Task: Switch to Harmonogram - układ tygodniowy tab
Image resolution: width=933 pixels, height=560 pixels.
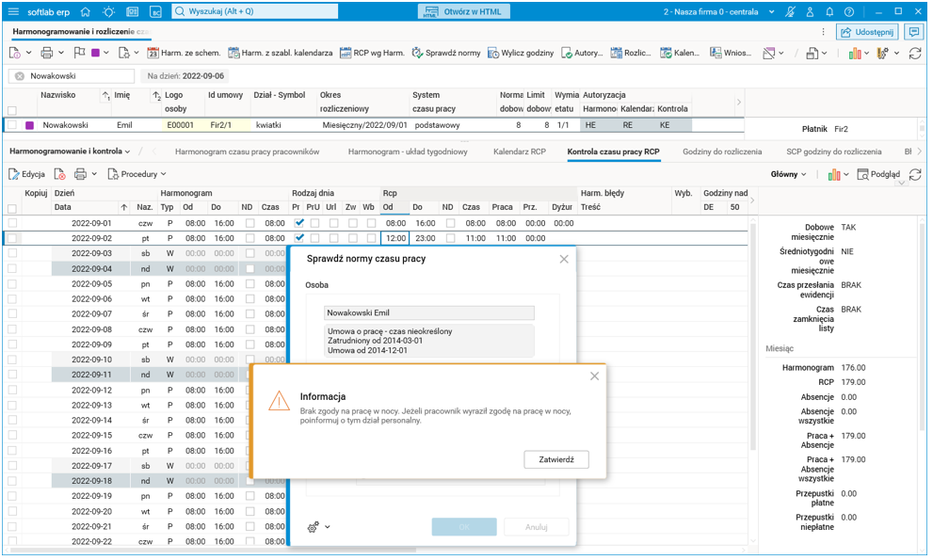Action: [x=408, y=152]
